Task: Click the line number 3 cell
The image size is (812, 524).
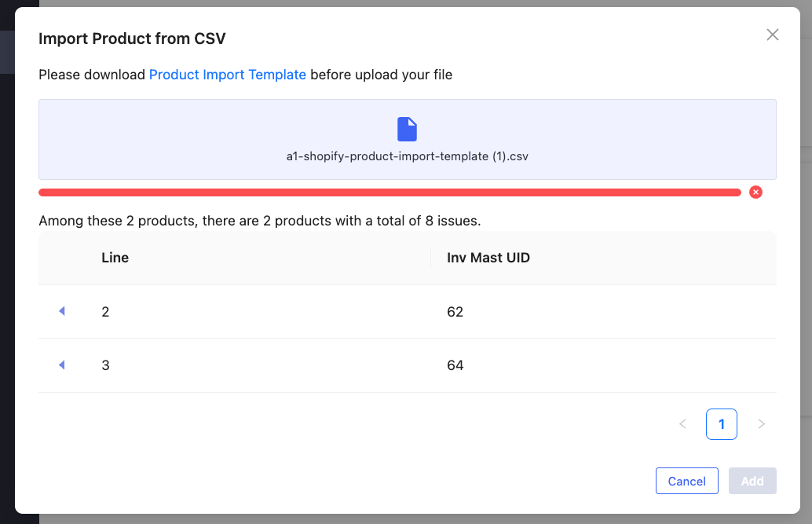Action: coord(106,365)
